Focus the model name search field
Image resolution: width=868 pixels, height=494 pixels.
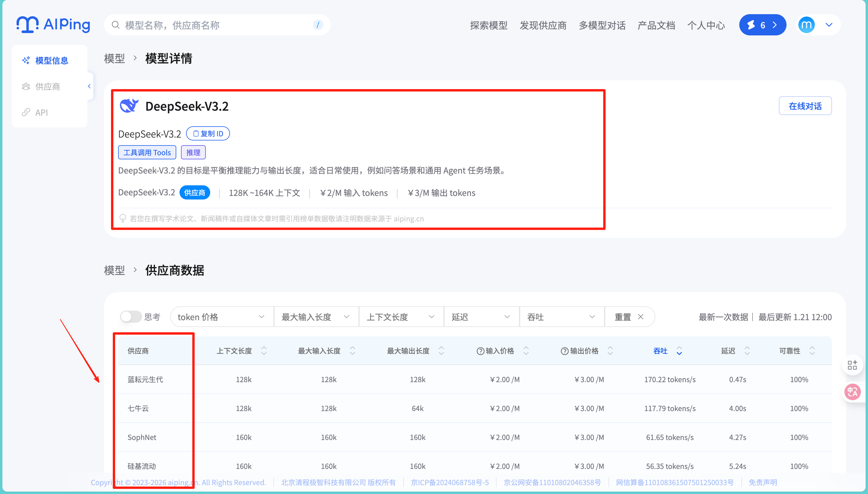coord(217,25)
